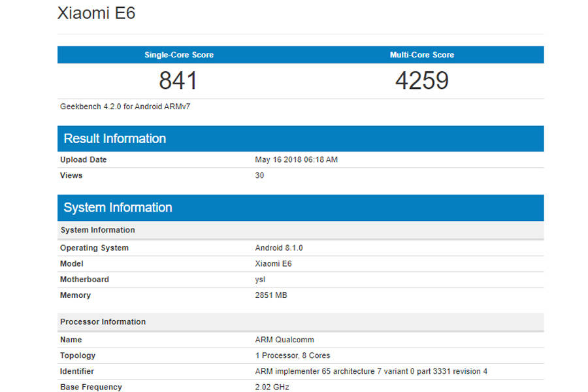Click the Identifier value text
The width and height of the screenshot is (588, 392).
click(370, 370)
